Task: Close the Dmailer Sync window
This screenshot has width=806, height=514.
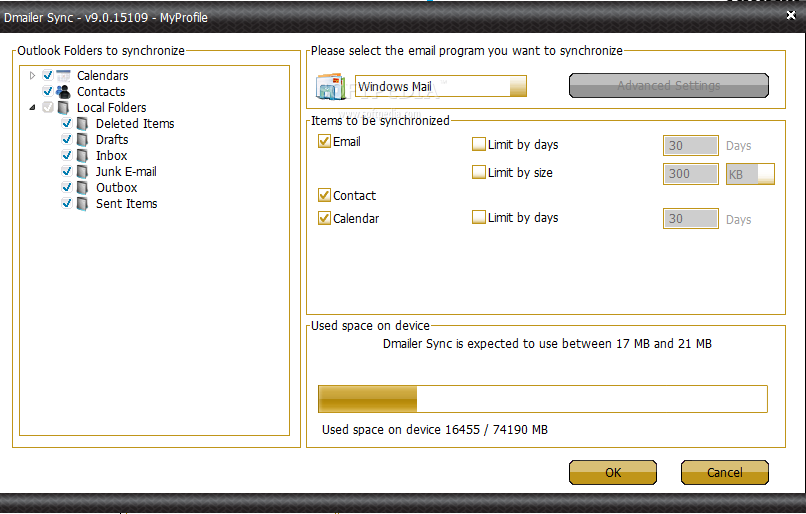Action: coord(791,15)
